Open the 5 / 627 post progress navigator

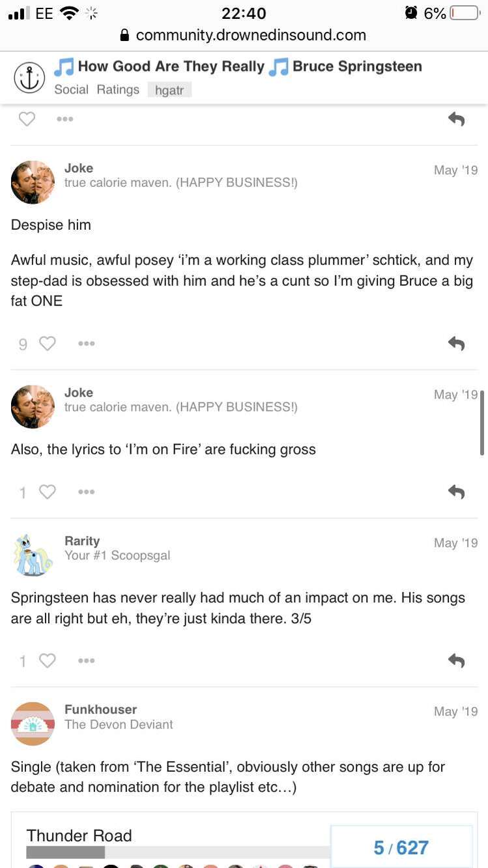click(401, 847)
